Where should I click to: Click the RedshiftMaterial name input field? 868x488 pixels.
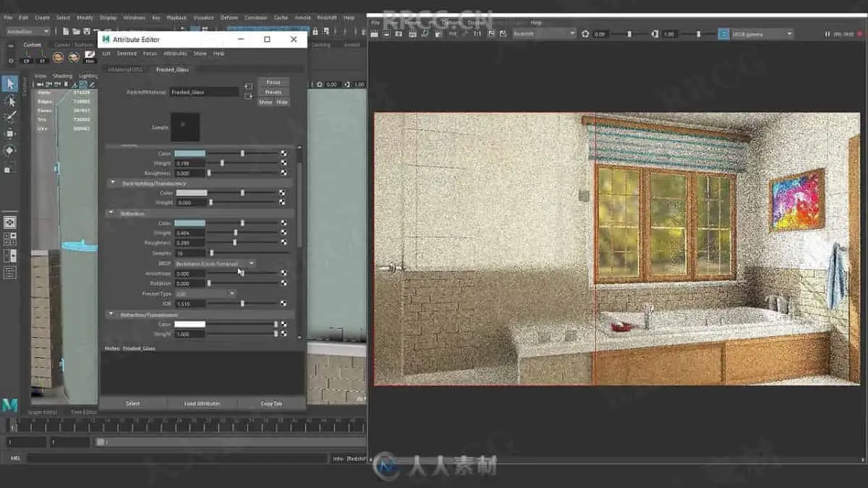point(204,93)
